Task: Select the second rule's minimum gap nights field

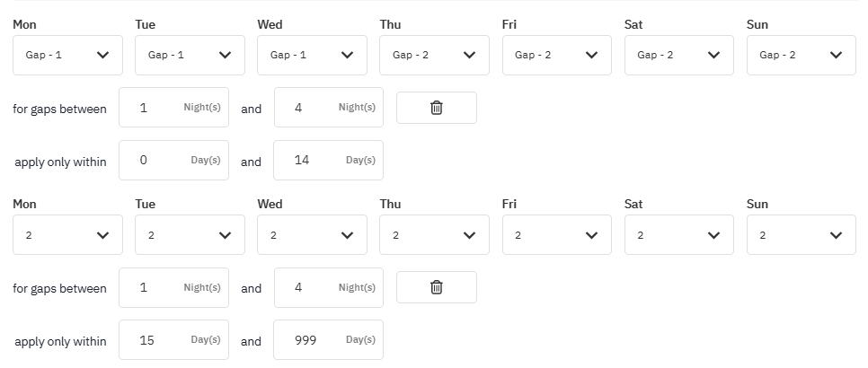Action: pyautogui.click(x=173, y=287)
